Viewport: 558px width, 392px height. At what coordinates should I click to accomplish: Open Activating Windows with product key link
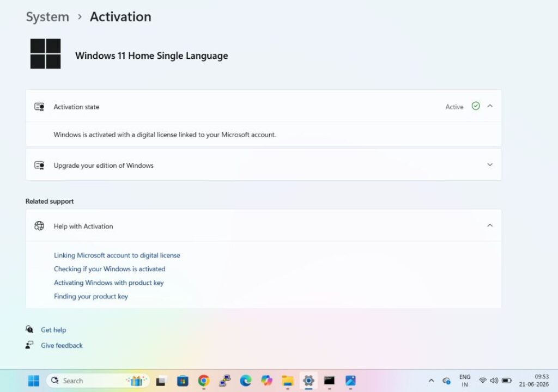(x=108, y=283)
